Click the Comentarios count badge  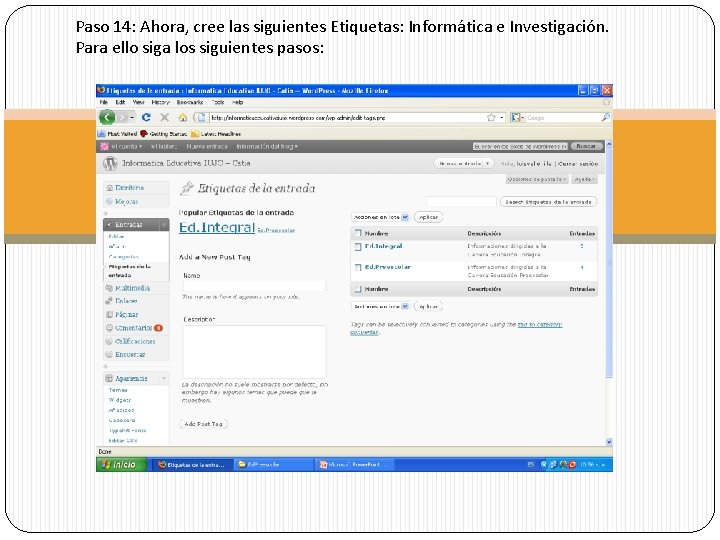point(158,328)
